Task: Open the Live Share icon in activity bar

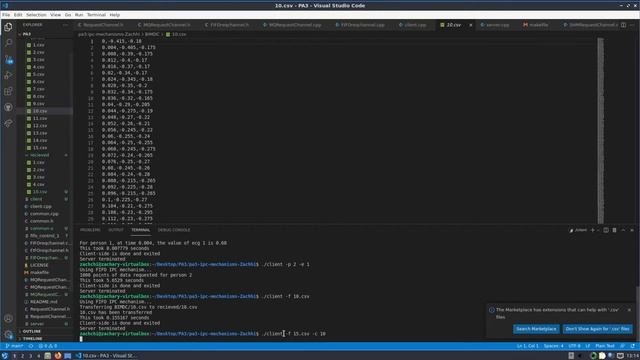Action: 8,123
